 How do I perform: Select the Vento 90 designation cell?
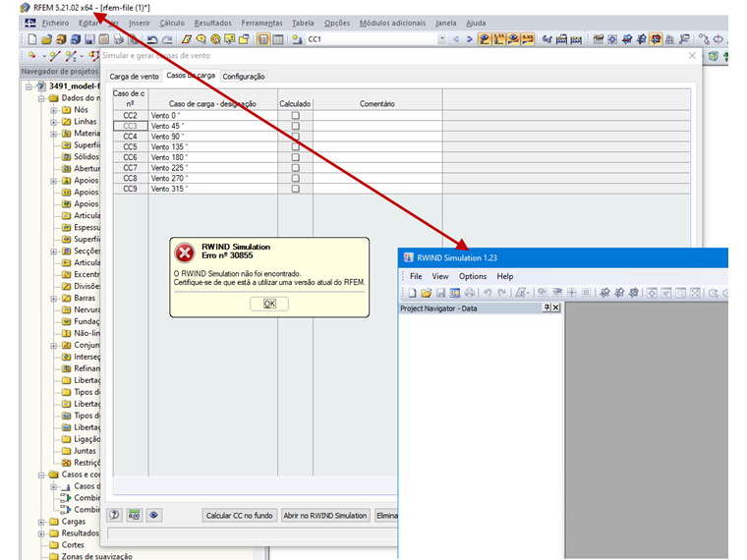click(213, 137)
